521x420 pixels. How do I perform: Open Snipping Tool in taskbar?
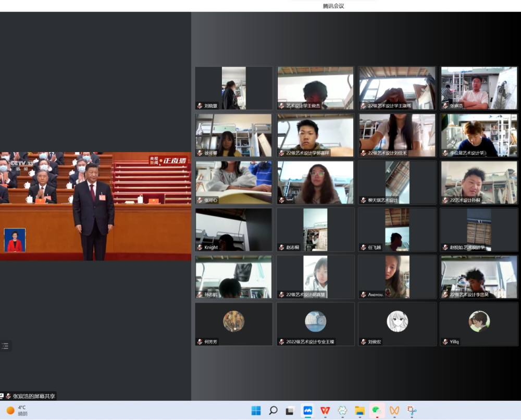point(412,411)
